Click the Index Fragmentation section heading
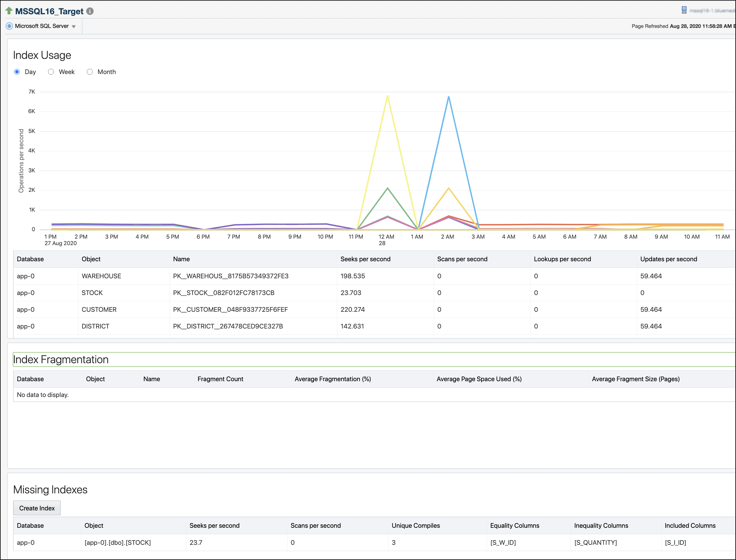 point(60,360)
